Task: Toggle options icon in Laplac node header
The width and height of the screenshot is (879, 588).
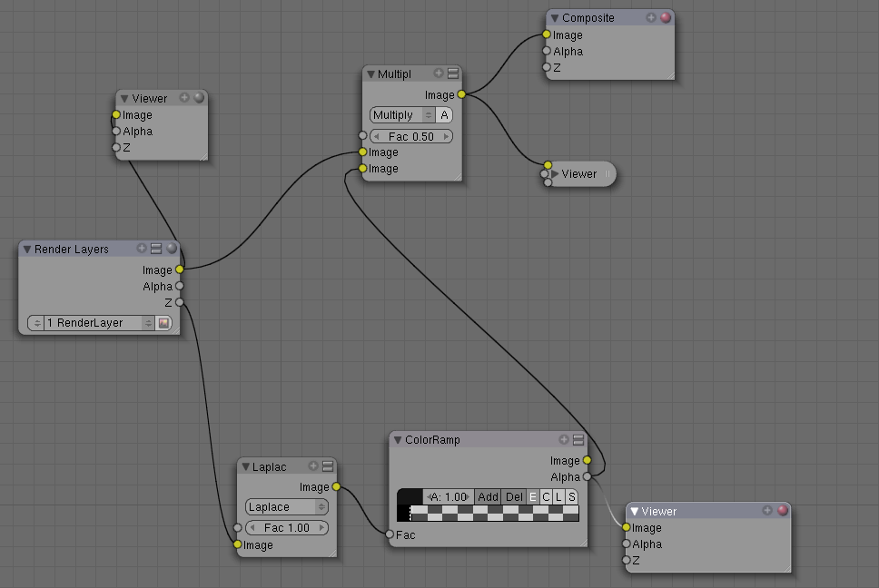Action: pos(328,465)
